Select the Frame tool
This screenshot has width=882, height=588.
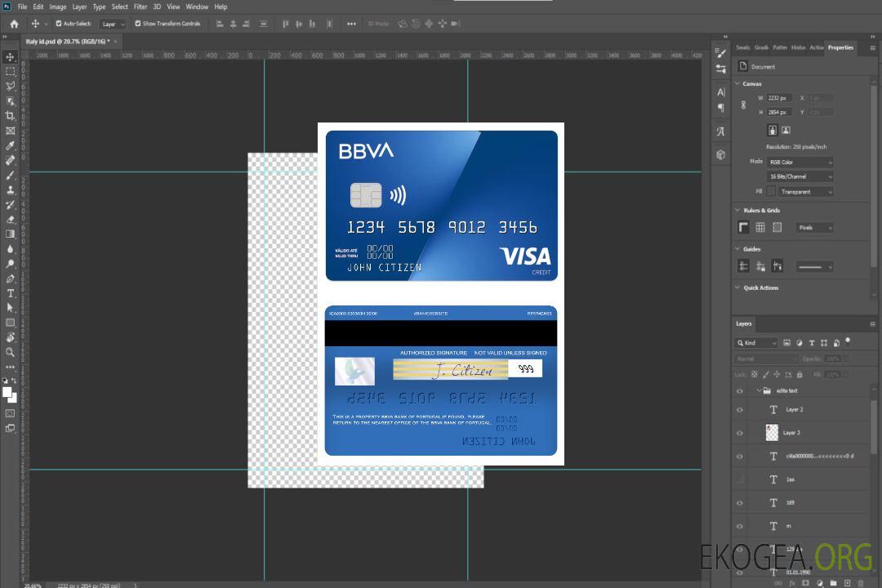tap(10, 131)
